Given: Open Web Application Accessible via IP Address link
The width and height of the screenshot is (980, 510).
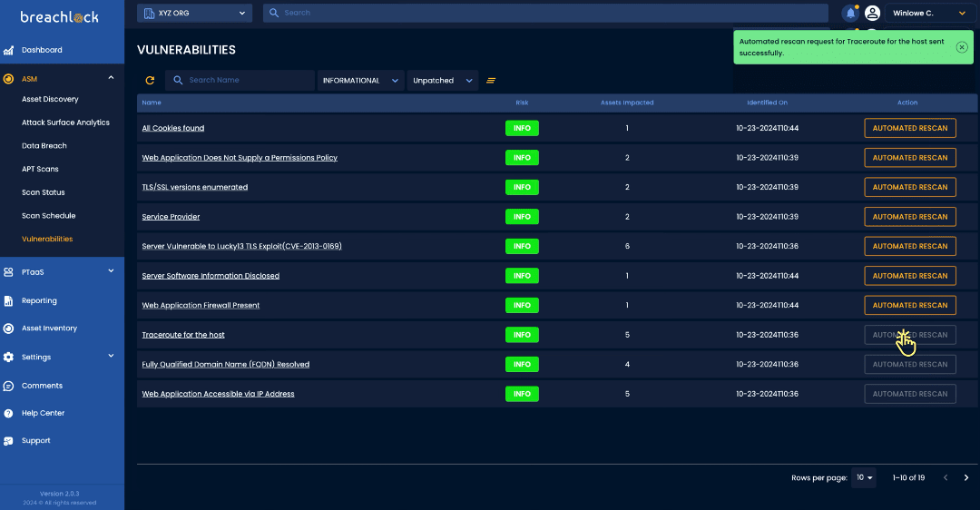Looking at the screenshot, I should (218, 394).
